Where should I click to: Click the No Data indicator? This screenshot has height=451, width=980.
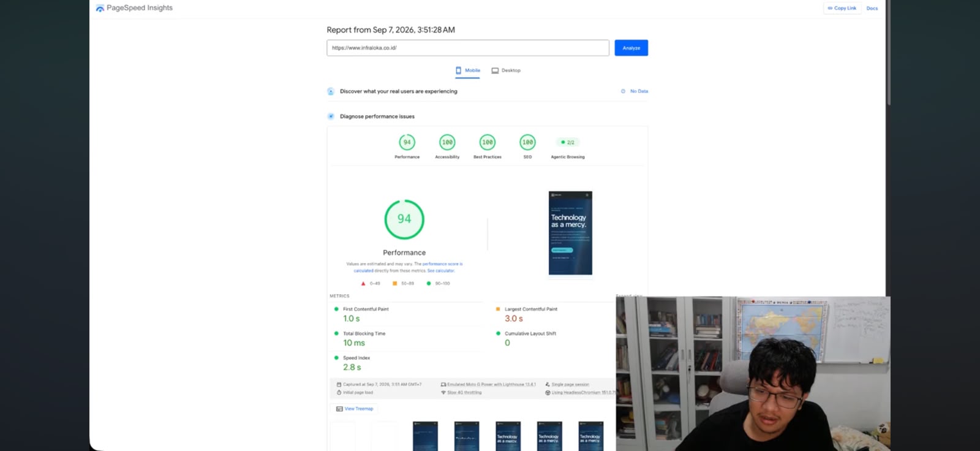pos(635,91)
